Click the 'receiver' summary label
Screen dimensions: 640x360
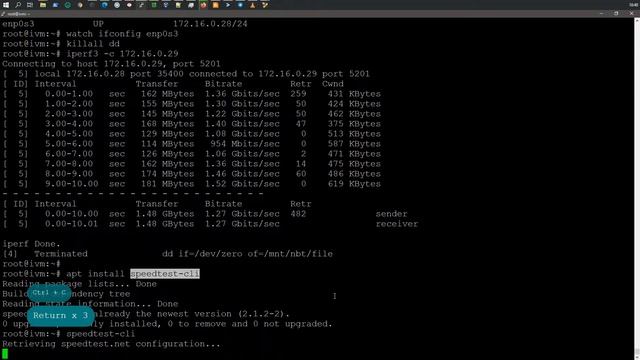(x=397, y=224)
